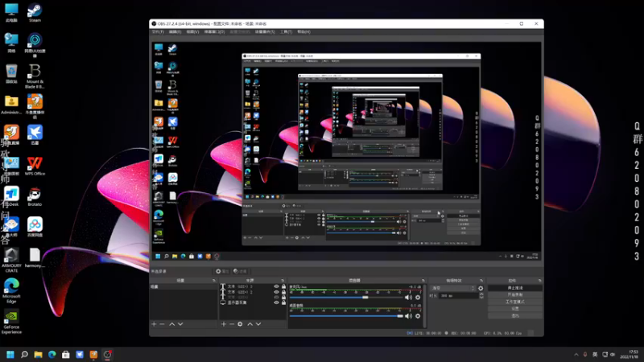The width and height of the screenshot is (644, 362).
Task: Click 滤镜 filters button above sources
Action: pos(240,271)
